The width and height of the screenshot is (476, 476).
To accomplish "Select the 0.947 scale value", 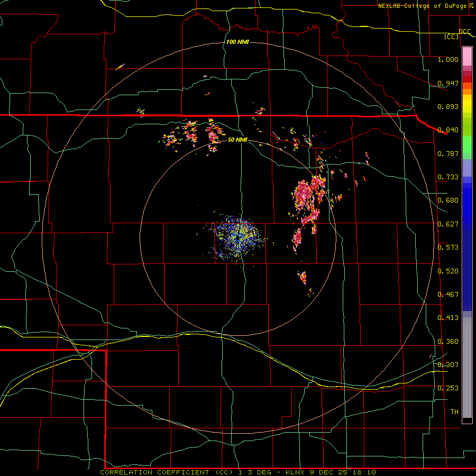I will click(x=448, y=83).
